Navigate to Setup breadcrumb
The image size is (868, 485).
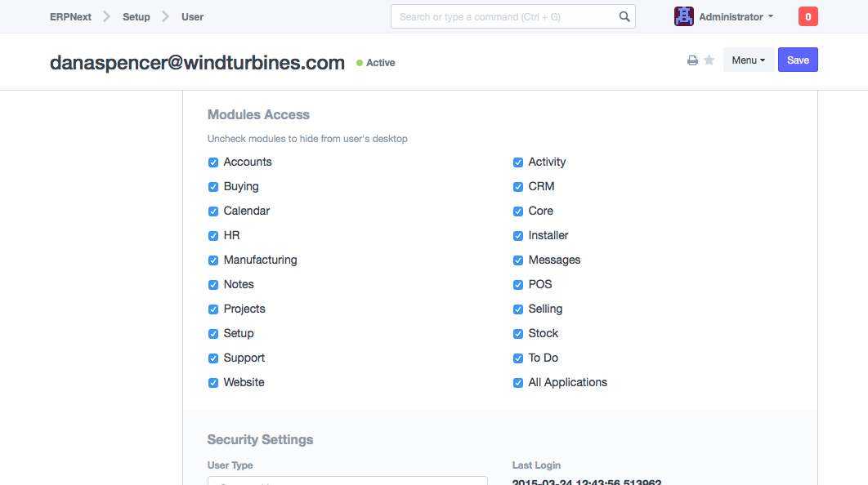pos(136,16)
